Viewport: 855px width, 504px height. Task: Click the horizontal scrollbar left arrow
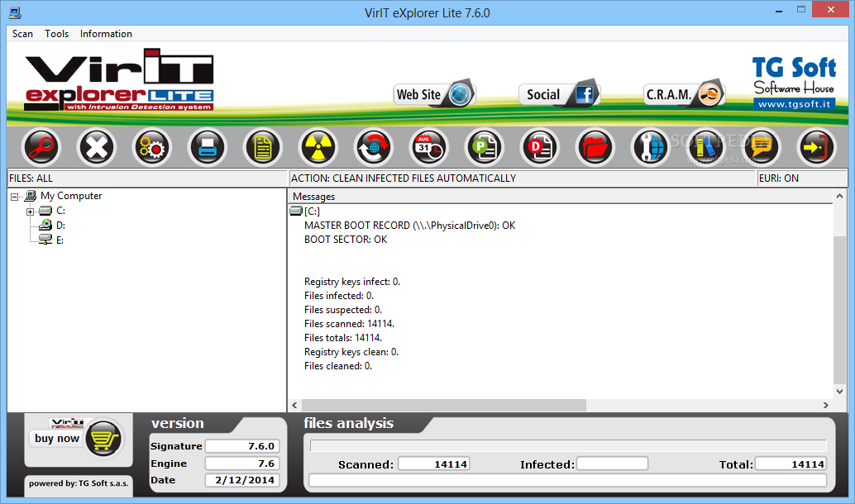[x=294, y=405]
